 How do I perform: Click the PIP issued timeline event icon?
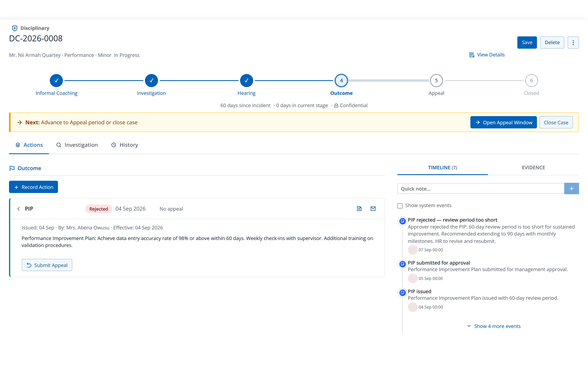tap(402, 293)
